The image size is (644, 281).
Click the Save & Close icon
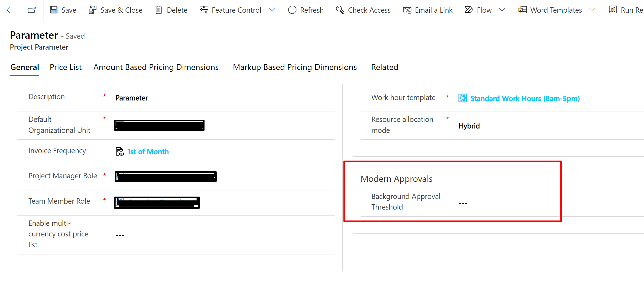(x=93, y=10)
